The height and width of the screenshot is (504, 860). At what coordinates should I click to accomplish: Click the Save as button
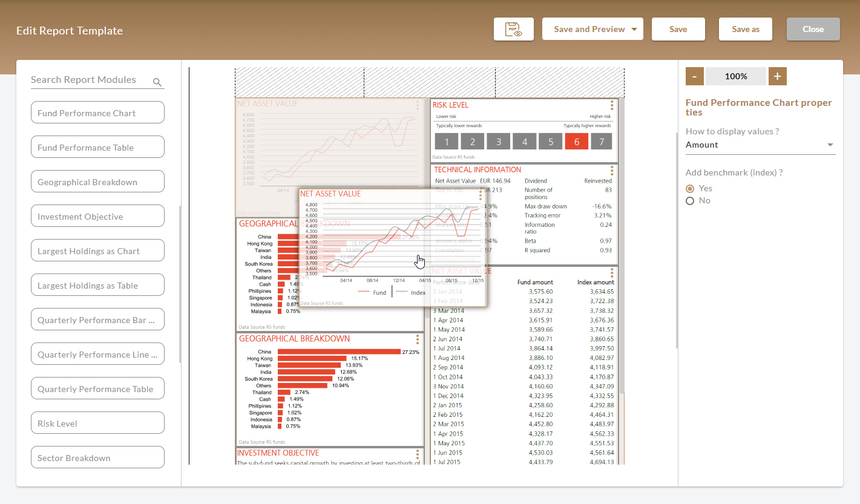[745, 29]
